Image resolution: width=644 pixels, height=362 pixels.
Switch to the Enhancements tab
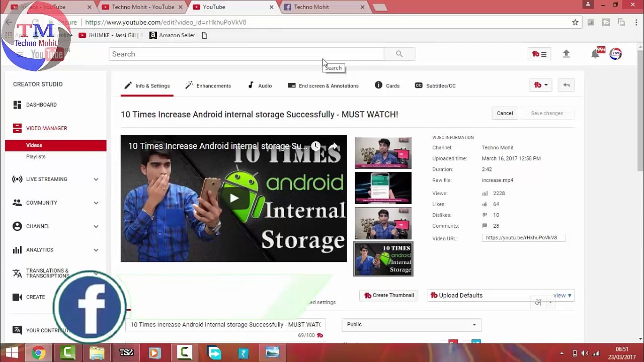(x=208, y=85)
